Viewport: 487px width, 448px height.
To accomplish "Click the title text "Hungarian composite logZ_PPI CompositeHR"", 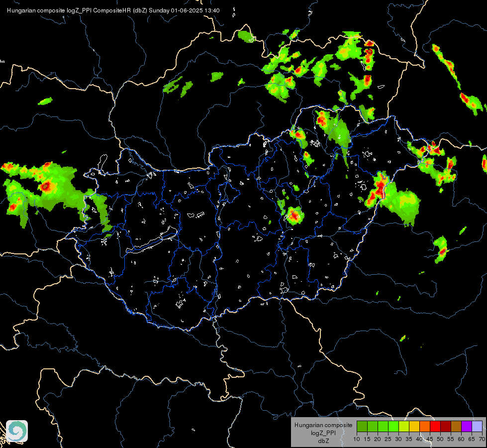I will pyautogui.click(x=69, y=10).
